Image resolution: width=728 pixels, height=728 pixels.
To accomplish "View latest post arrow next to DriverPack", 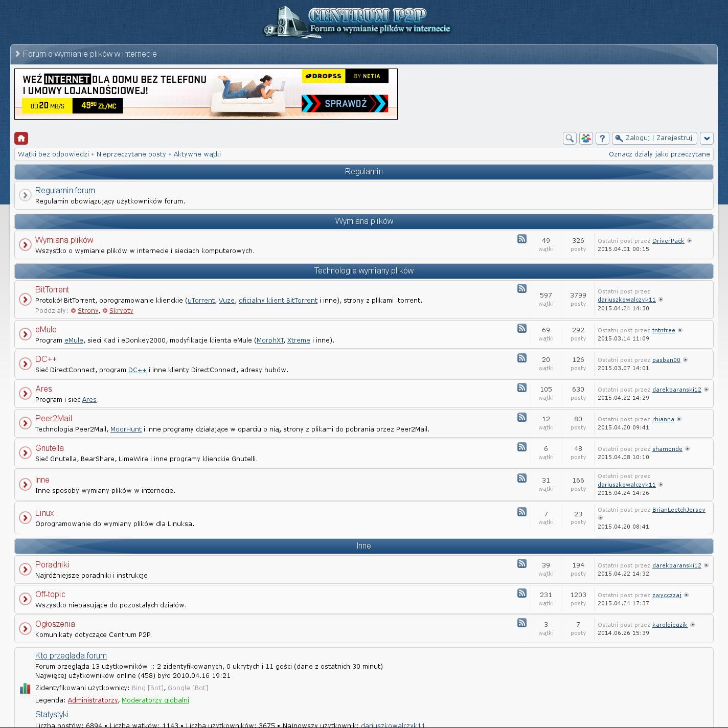I will (689, 241).
